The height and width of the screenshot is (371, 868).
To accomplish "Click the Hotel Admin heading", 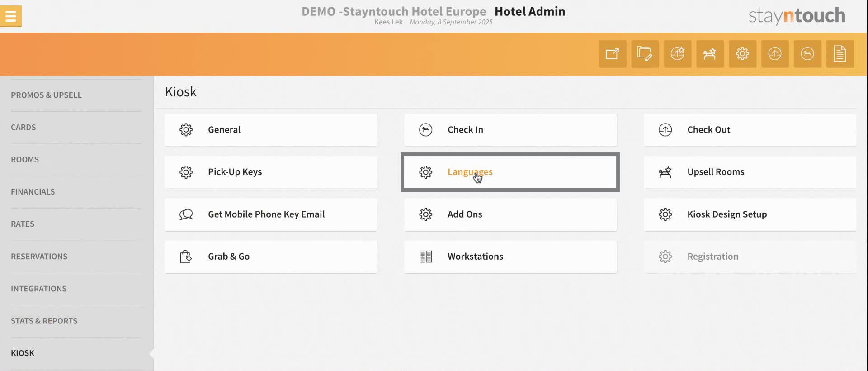I will click(x=530, y=11).
